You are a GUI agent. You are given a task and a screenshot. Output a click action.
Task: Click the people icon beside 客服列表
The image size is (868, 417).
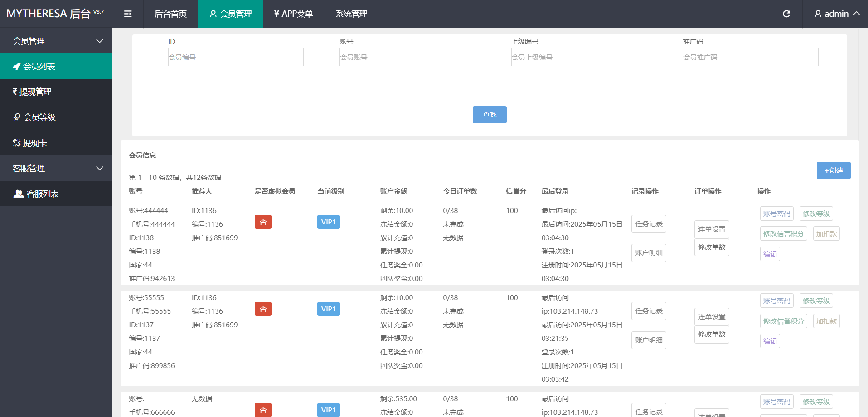19,194
